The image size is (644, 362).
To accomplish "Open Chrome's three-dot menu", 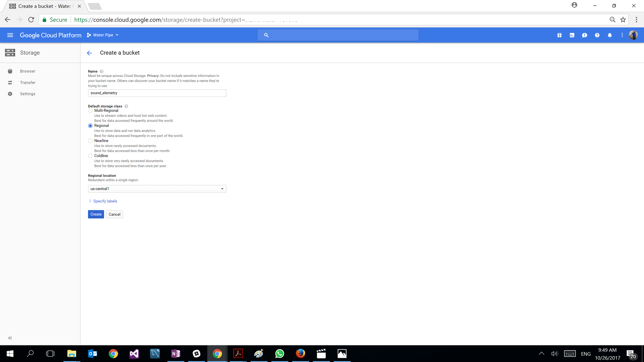I will click(x=636, y=20).
